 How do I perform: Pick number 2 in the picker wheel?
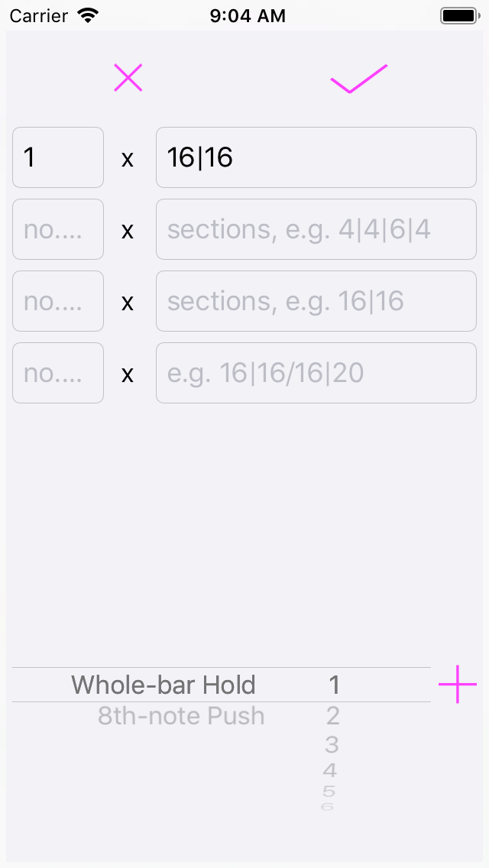click(x=332, y=716)
